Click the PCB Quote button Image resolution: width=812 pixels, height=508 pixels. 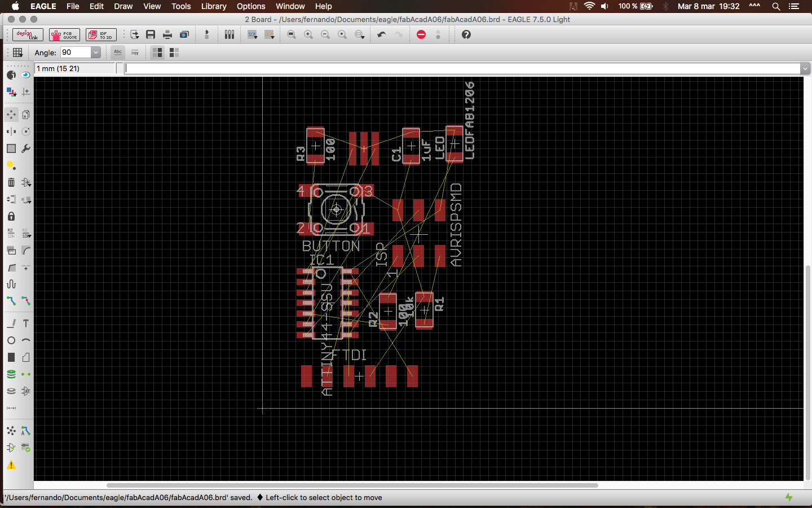pyautogui.click(x=64, y=35)
